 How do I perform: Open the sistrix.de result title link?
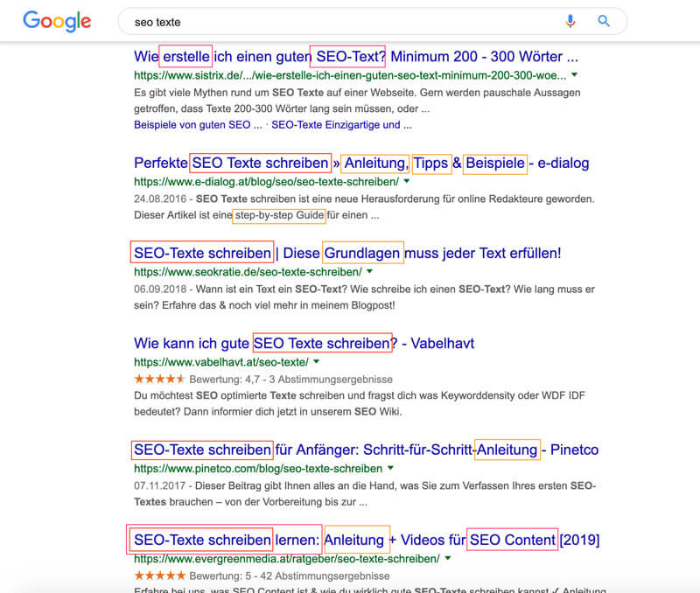pos(356,57)
